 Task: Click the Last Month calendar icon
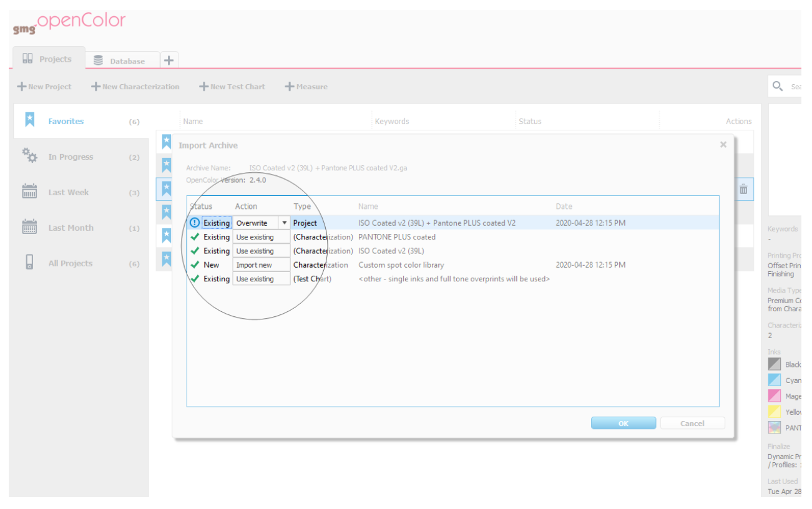coord(29,226)
